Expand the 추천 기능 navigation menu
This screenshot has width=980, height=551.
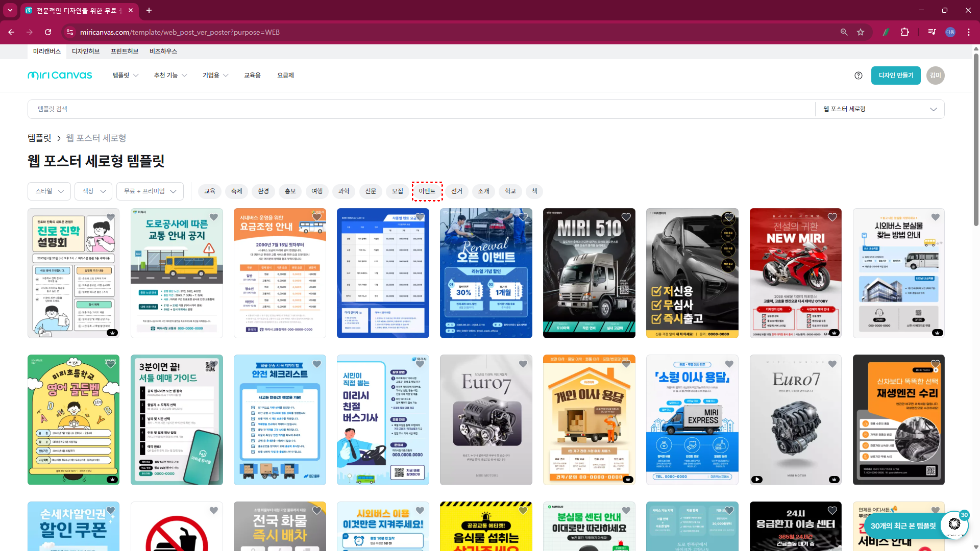170,76
